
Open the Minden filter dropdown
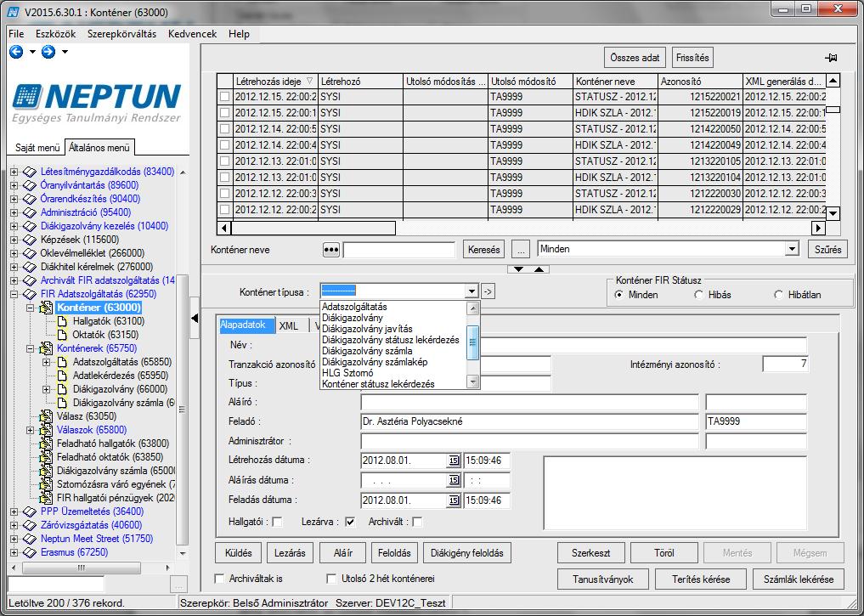tap(792, 249)
